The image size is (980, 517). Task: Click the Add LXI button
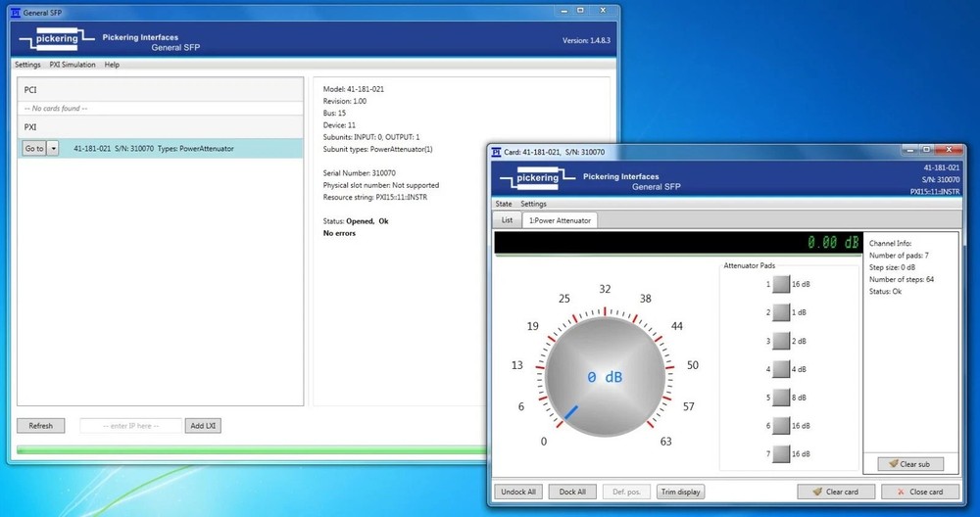pos(203,426)
